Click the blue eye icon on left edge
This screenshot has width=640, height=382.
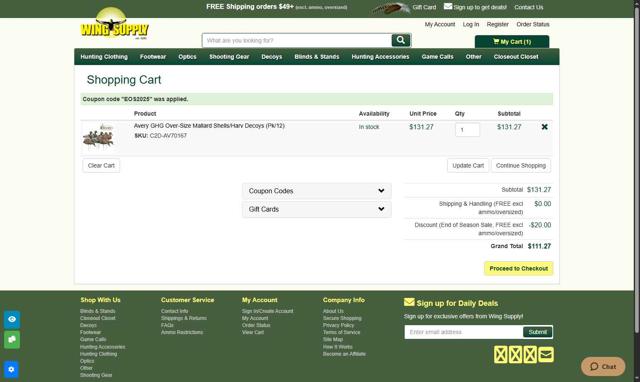click(12, 319)
